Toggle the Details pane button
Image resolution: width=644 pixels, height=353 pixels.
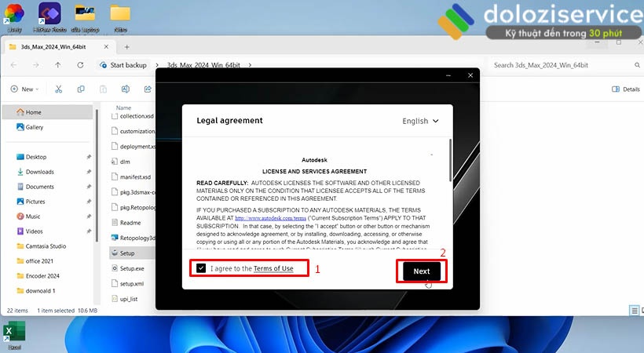pyautogui.click(x=625, y=89)
